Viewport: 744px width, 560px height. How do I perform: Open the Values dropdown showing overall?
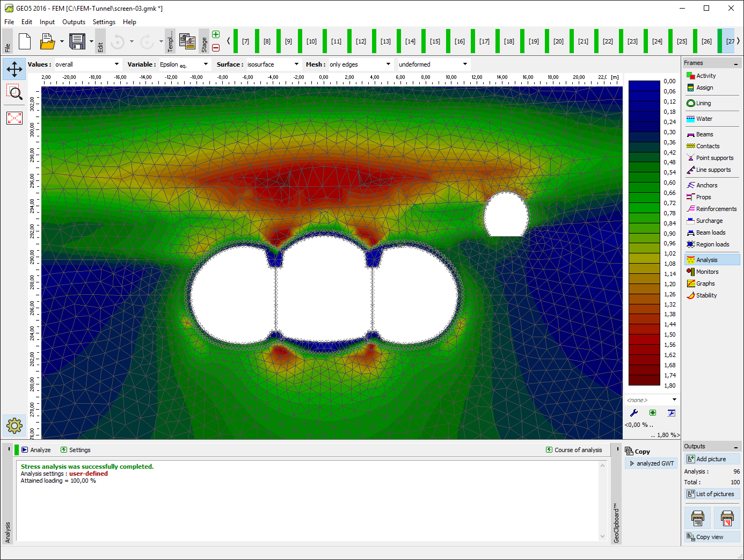(x=87, y=64)
